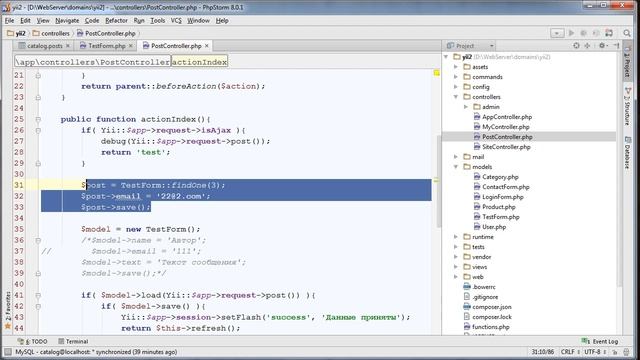Collapse the yii2 project root node
Viewport: 640px width, 360px height.
pyautogui.click(x=446, y=57)
